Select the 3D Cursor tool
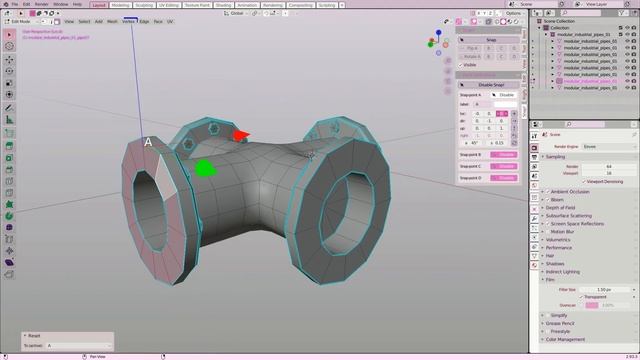The height and width of the screenshot is (360, 640). tap(9, 47)
